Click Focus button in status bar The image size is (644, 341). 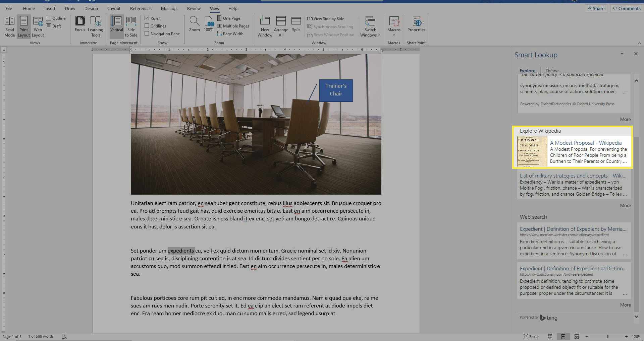click(531, 336)
